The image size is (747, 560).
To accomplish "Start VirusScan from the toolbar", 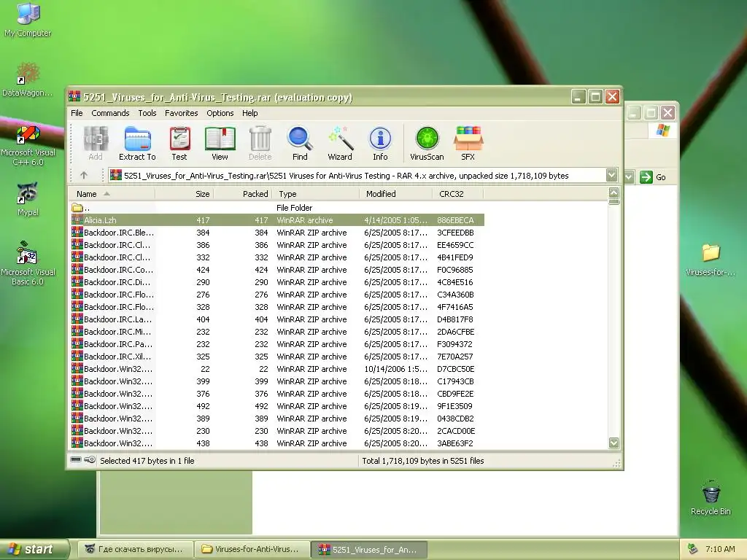I will pos(427,144).
